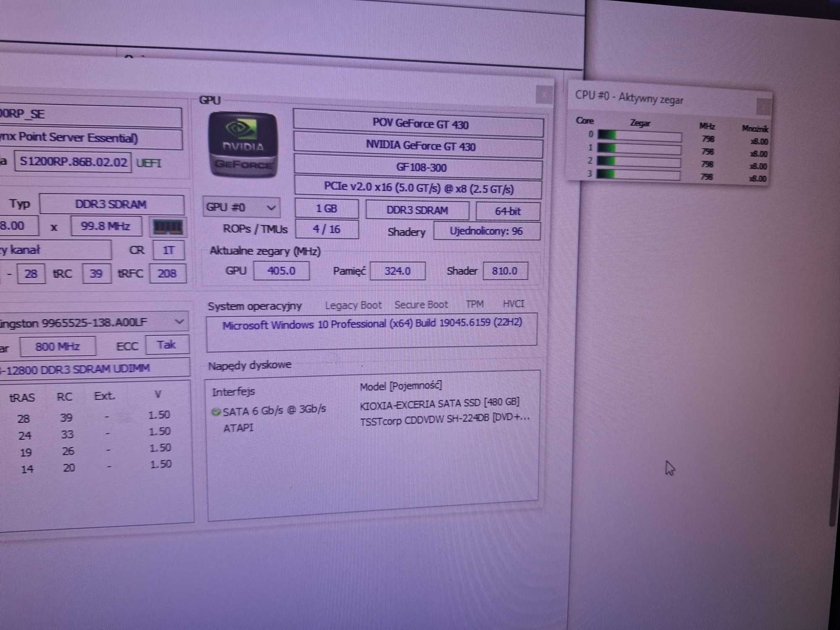The width and height of the screenshot is (840, 630).
Task: Click the Mnożnik column header
Action: (755, 129)
